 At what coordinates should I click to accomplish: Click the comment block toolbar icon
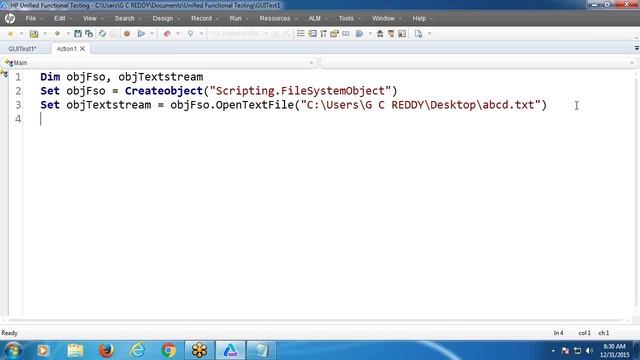[312, 34]
